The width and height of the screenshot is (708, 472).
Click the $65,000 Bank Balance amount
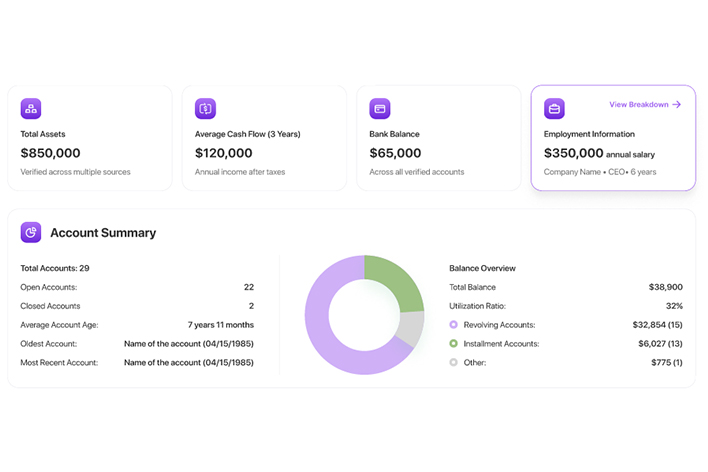point(395,153)
